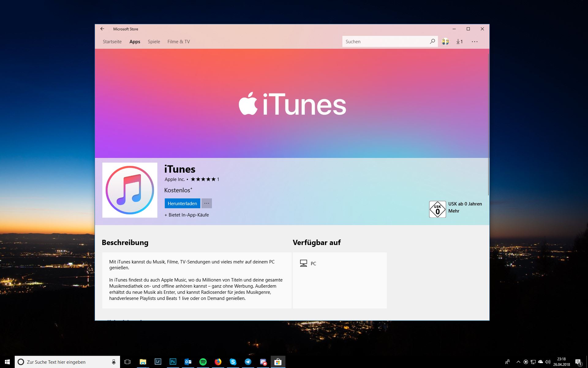
Task: Click the search magnifier icon
Action: (432, 41)
